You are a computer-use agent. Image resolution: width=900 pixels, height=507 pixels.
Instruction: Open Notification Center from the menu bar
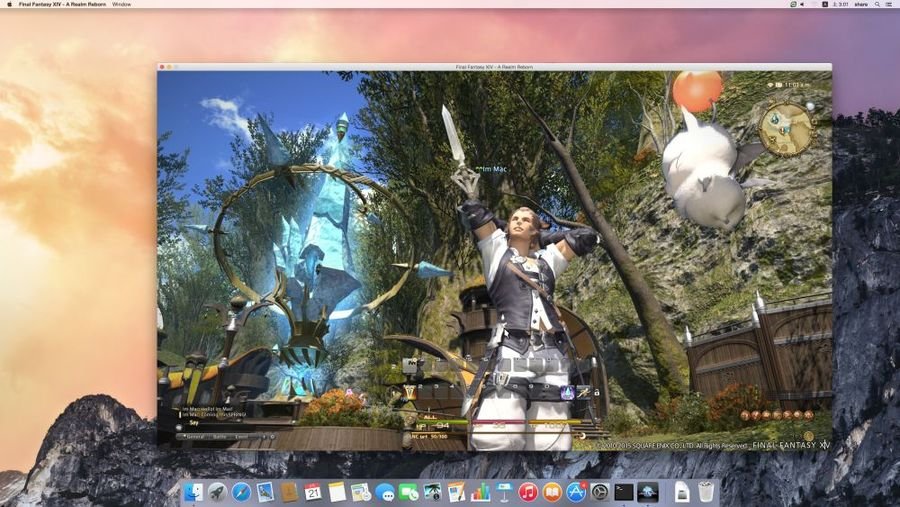889,5
